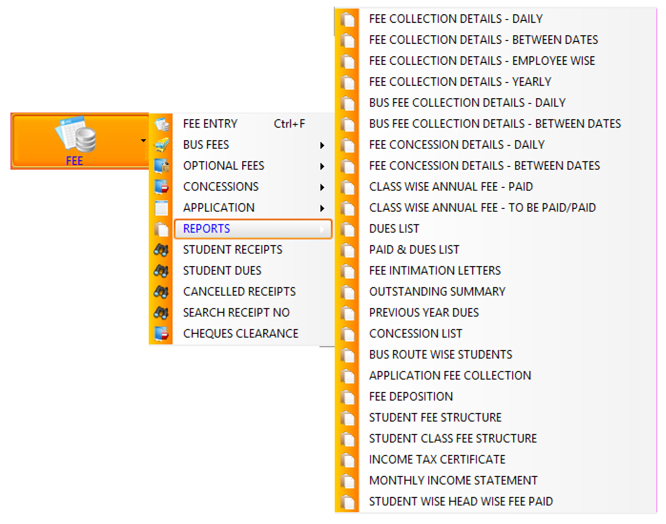666x524 pixels.
Task: Open FEE ENTRY menu item
Action: coord(253,124)
